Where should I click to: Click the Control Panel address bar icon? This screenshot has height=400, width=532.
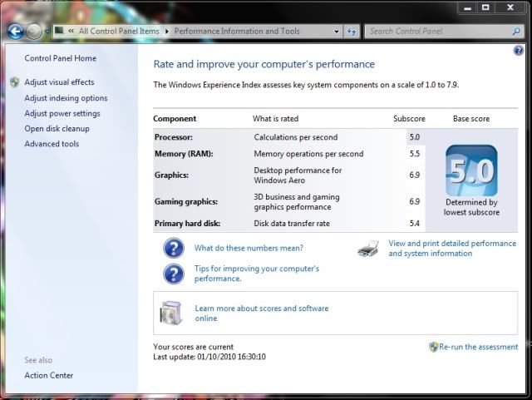[x=59, y=31]
